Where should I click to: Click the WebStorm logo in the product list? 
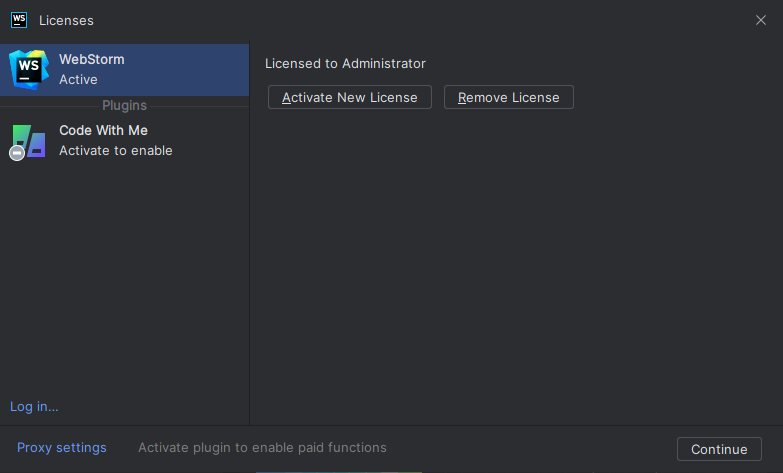tap(29, 69)
